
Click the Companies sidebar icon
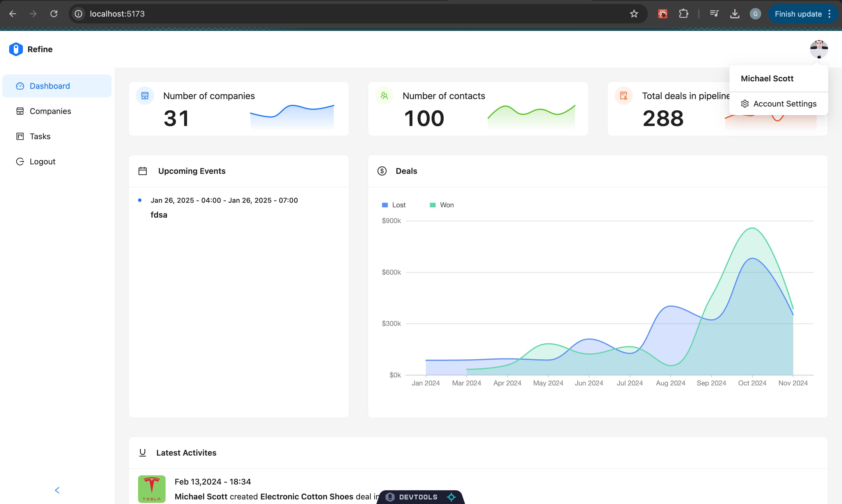click(19, 111)
